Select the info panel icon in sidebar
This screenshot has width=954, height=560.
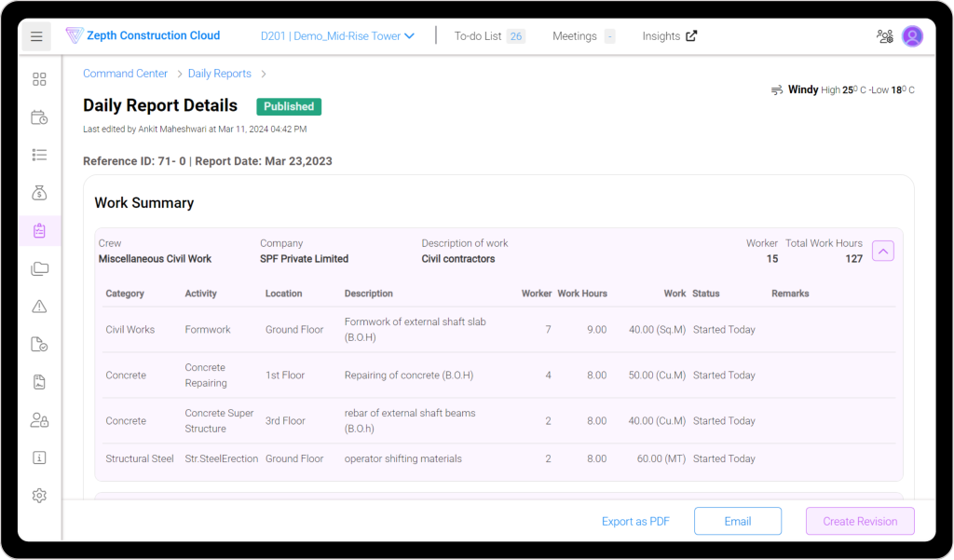[38, 458]
